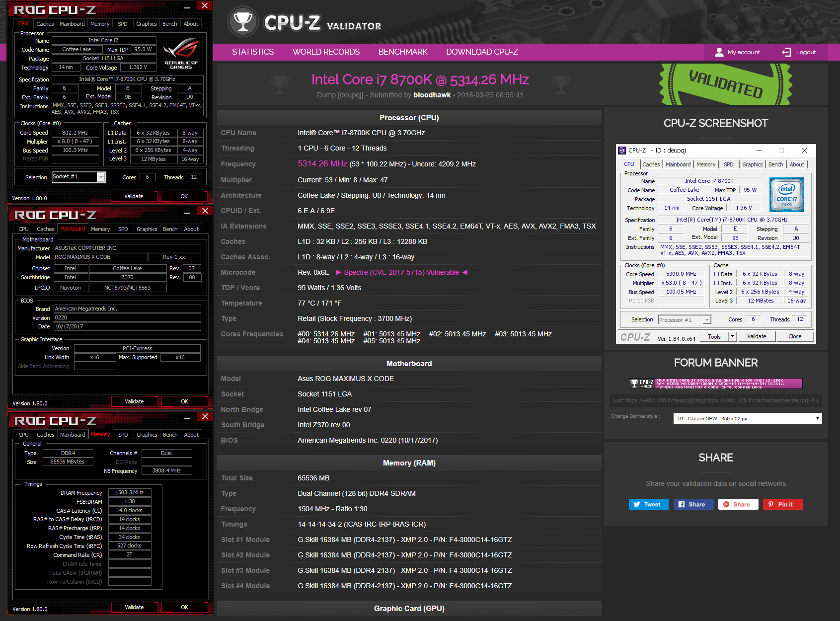Click the Spectre CVE-2017-5715 Vulnerable link

click(401, 272)
